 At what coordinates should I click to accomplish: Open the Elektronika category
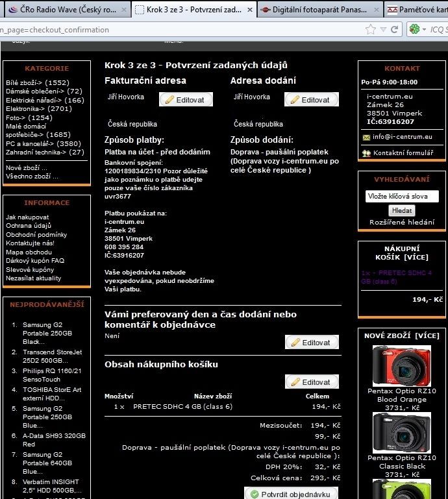(x=38, y=109)
